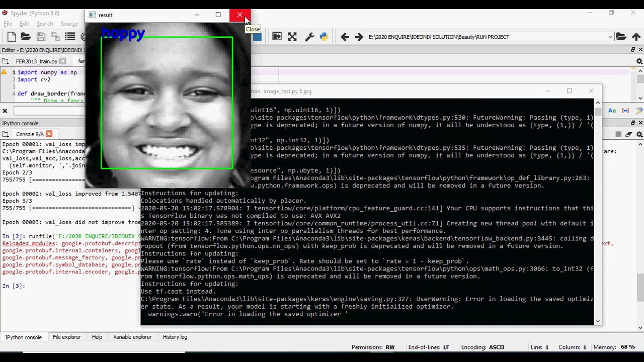Image resolution: width=644 pixels, height=362 pixels.
Task: Toggle whole words search option
Action: [625, 111]
